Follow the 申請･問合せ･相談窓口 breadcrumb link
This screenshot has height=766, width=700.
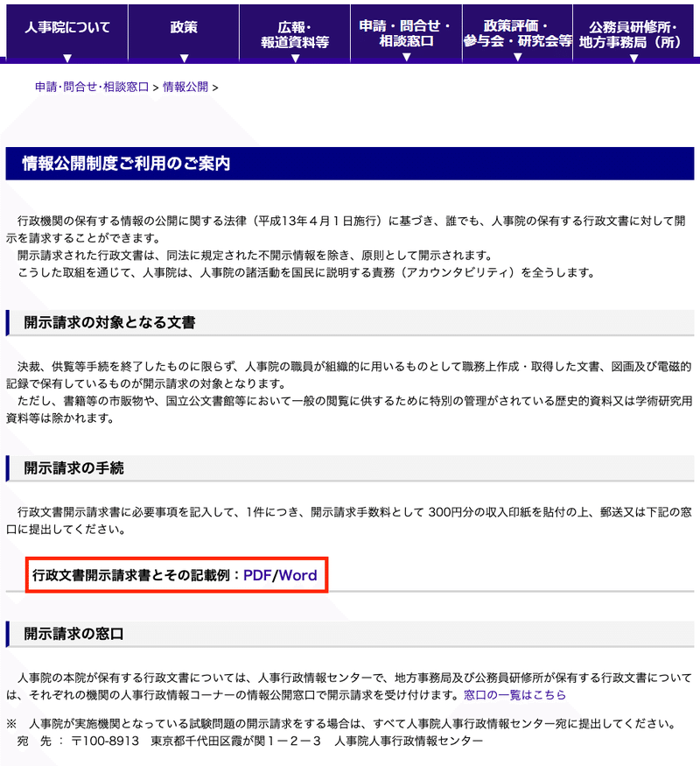click(92, 87)
